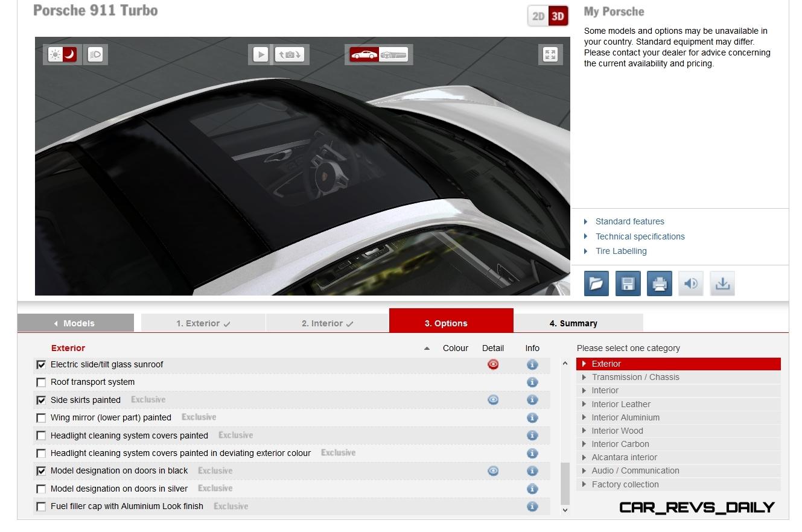Image resolution: width=802 pixels, height=532 pixels.
Task: Uncheck Side skirts painted
Action: pos(41,400)
